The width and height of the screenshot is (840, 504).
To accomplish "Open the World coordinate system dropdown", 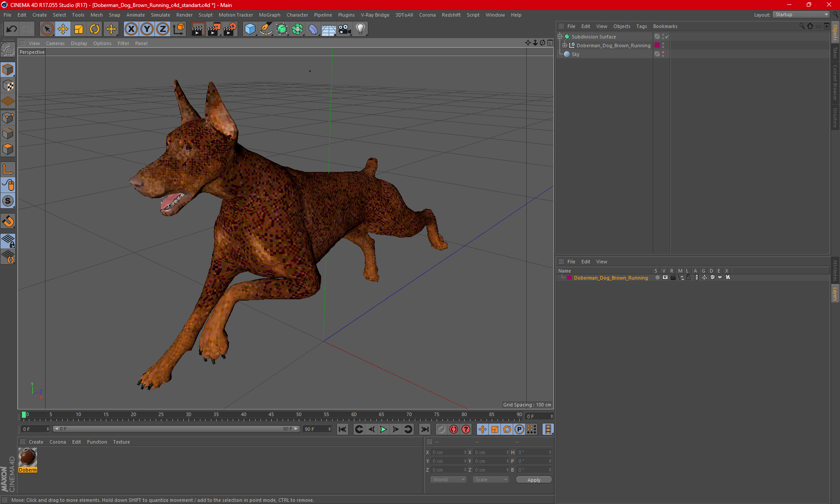I will pos(448,479).
